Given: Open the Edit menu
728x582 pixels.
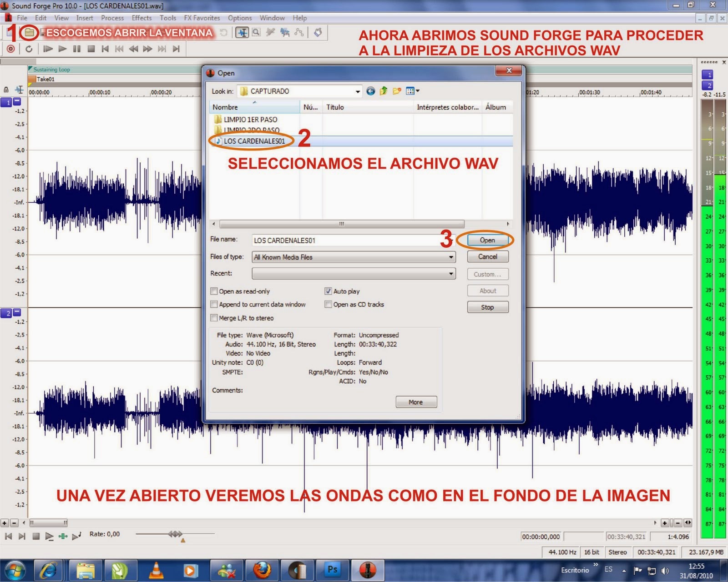Looking at the screenshot, I should [x=41, y=18].
